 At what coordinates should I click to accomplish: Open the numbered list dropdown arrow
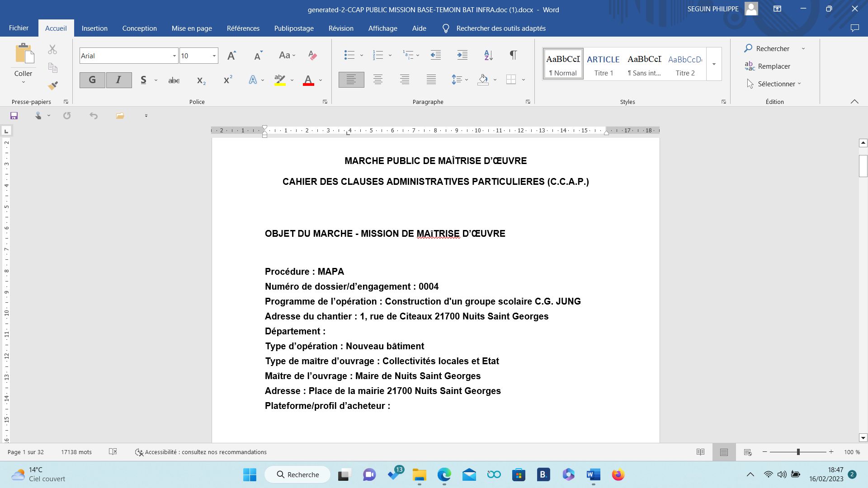[390, 56]
